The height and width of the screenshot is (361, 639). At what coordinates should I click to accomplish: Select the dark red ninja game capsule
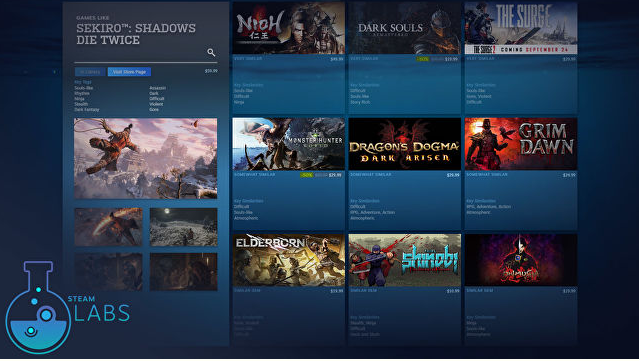pyautogui.click(x=521, y=260)
